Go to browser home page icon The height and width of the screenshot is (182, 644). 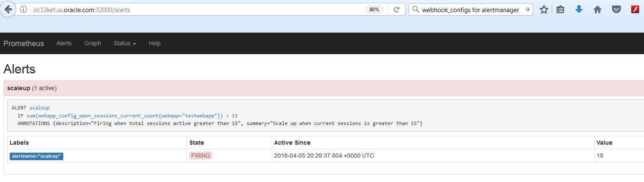click(x=598, y=10)
